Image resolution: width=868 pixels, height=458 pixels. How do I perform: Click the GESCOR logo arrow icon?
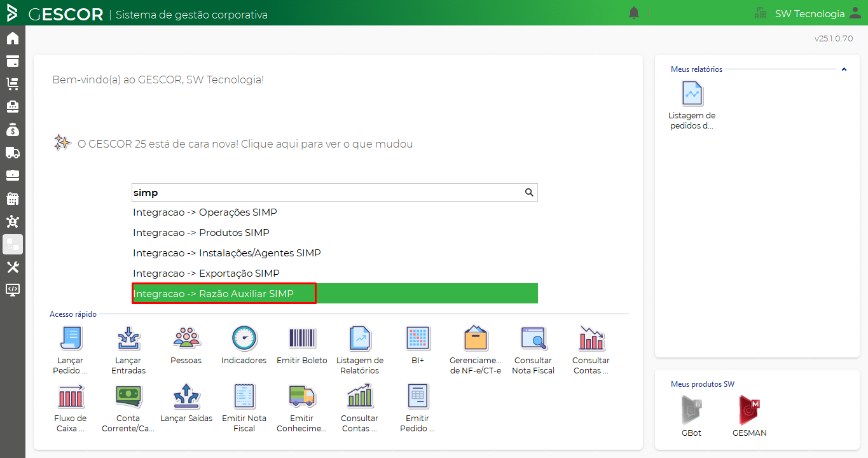12,13
